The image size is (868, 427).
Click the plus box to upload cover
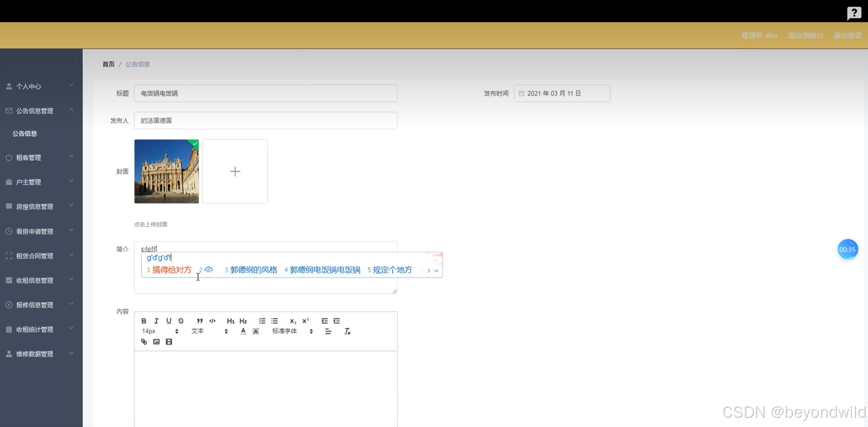pos(235,171)
